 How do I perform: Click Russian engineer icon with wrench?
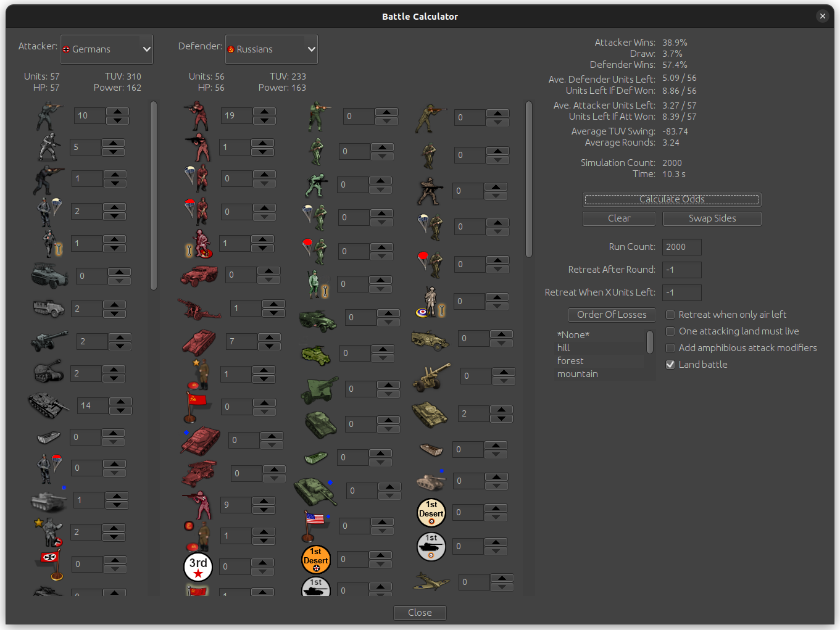coord(199,243)
